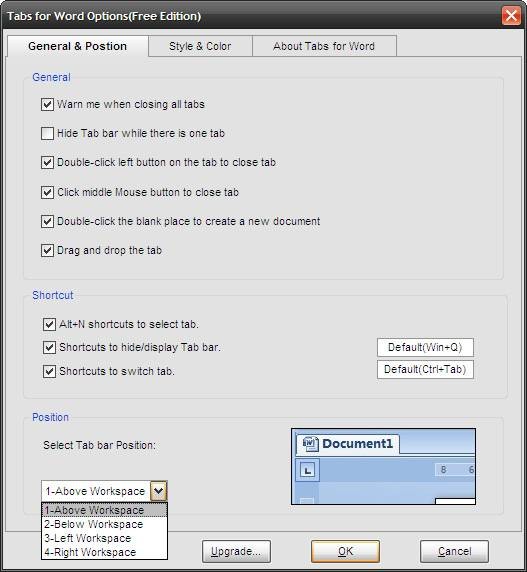
Task: Open the About Tabs for Word tab
Action: coord(324,46)
